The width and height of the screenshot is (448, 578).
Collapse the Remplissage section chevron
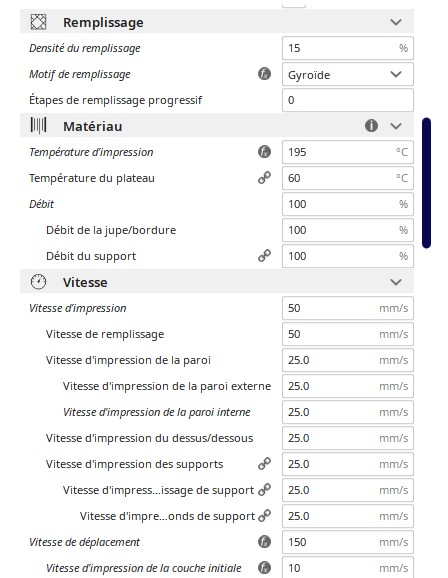coord(396,22)
